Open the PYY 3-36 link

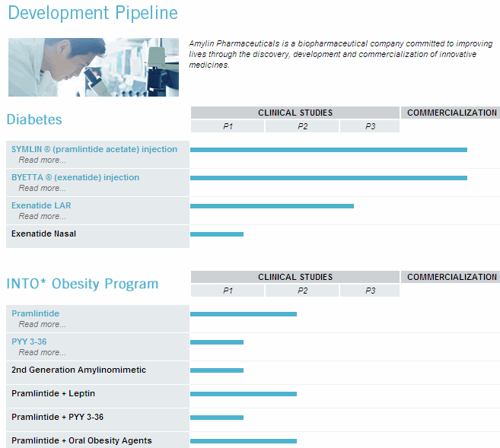pyautogui.click(x=29, y=342)
